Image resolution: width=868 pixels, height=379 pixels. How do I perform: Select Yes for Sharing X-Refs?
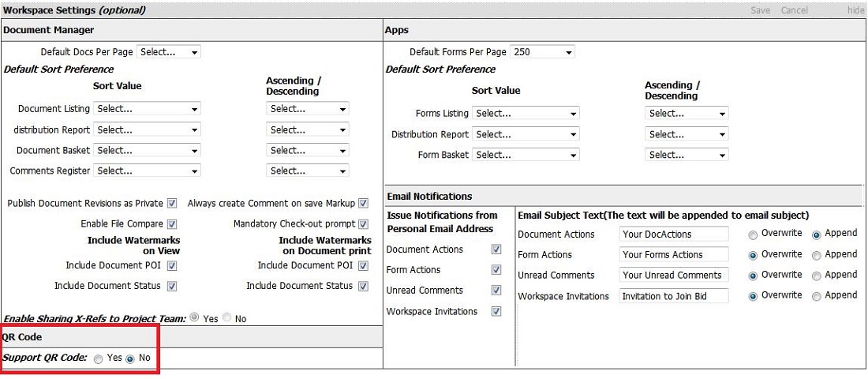194,318
